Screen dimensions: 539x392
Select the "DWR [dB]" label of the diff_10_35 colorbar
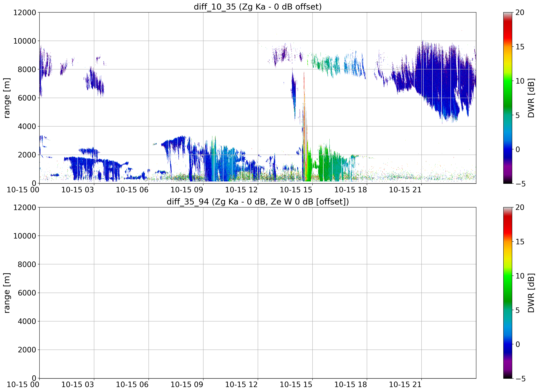[531, 98]
